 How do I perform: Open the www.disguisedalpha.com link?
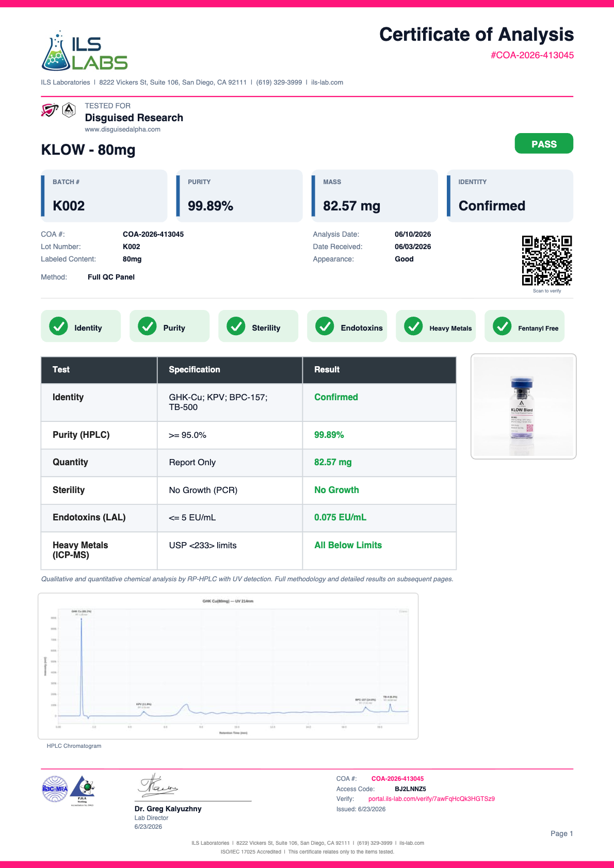click(x=122, y=129)
